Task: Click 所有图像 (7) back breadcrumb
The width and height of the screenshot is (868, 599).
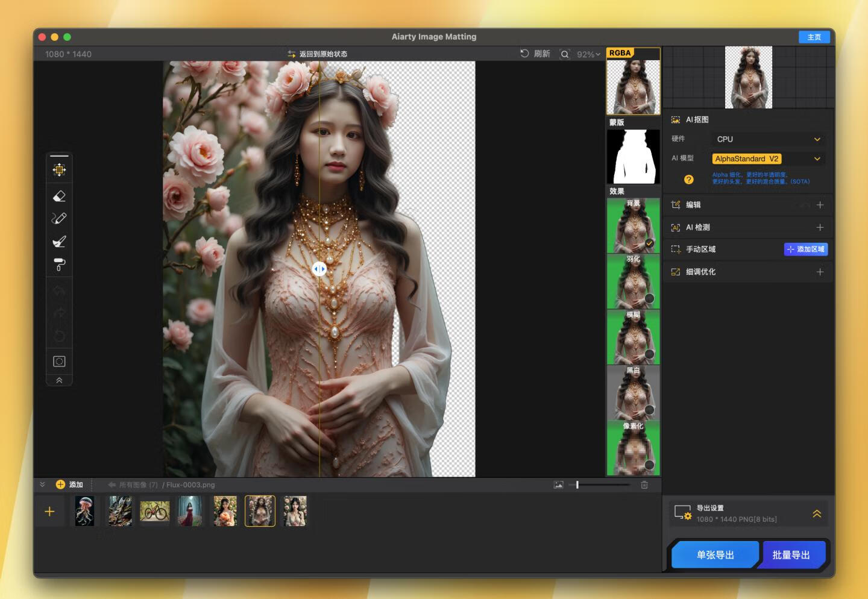Action: pos(133,485)
